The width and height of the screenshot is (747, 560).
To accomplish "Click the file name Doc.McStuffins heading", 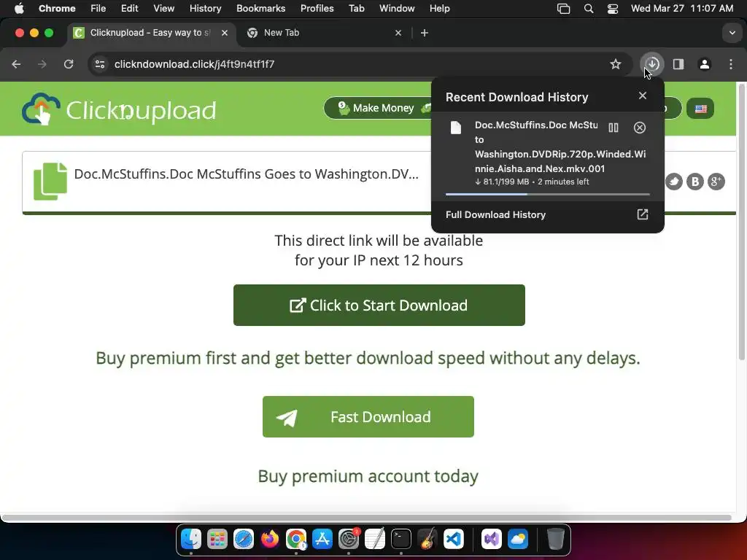I will 247,174.
